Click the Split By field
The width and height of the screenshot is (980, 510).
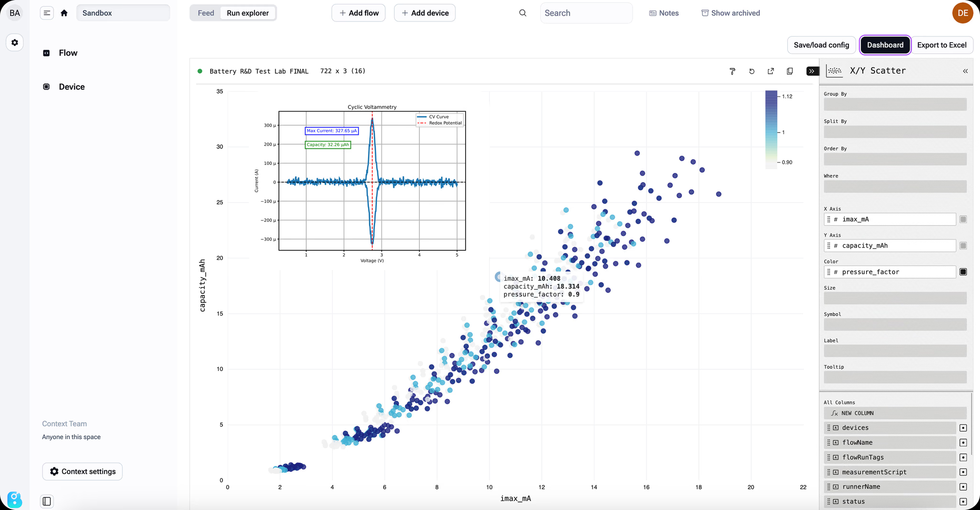(x=895, y=132)
